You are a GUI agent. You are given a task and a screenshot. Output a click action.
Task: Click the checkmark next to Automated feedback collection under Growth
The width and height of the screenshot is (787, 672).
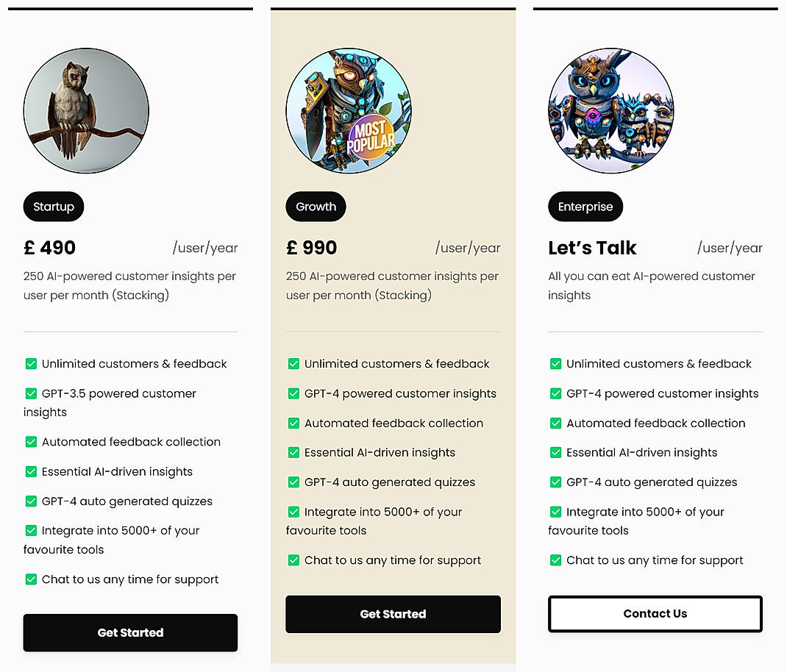point(293,423)
